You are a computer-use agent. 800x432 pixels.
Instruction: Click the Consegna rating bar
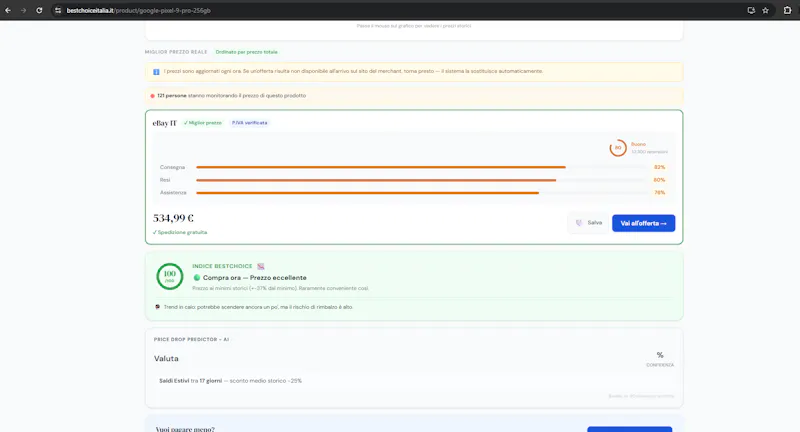point(421,167)
